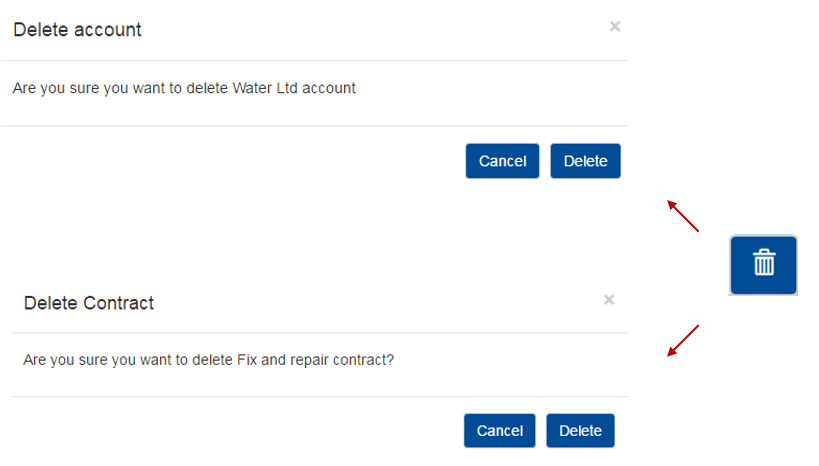Click the Water Ltd account confirmation message
The width and height of the screenshot is (819, 466).
(184, 88)
